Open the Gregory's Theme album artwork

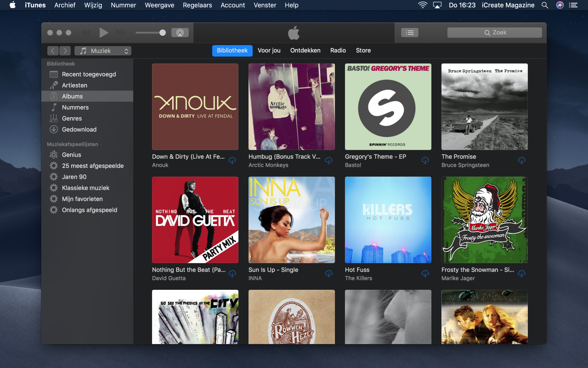point(388,107)
